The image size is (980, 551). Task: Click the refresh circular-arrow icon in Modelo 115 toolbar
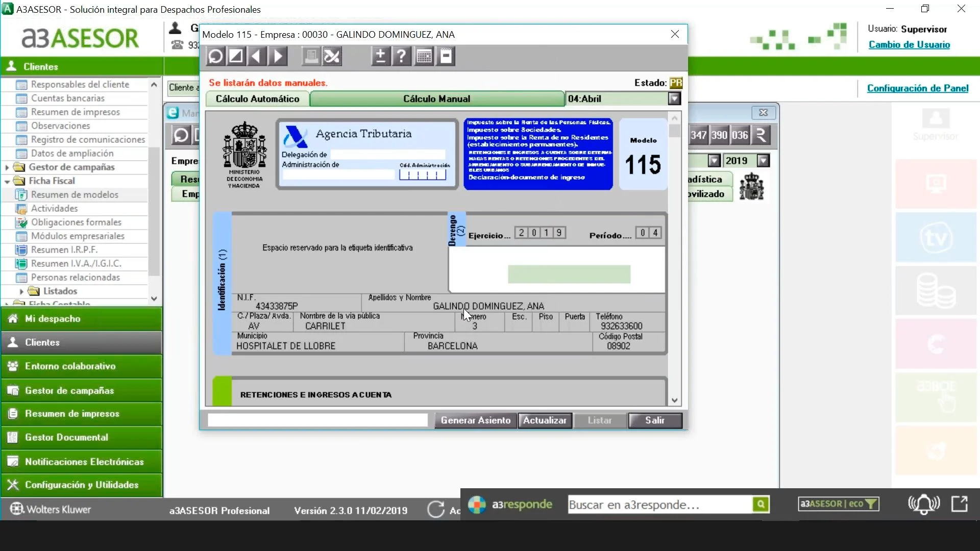(215, 56)
